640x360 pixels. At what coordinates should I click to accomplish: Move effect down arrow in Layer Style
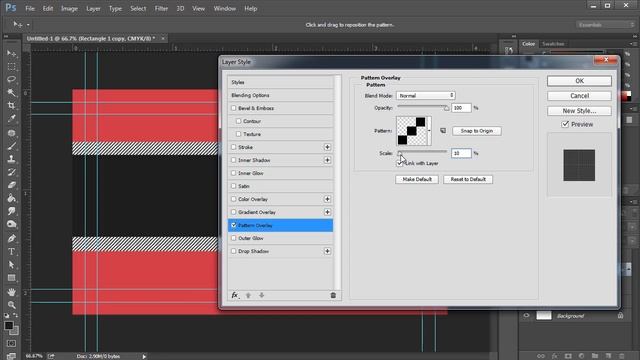(262, 295)
